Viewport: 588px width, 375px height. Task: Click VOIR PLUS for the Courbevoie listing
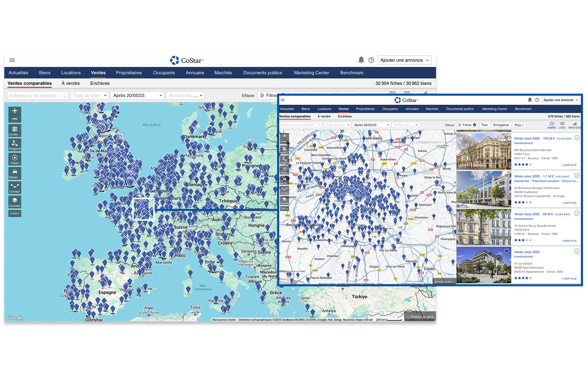(x=569, y=203)
